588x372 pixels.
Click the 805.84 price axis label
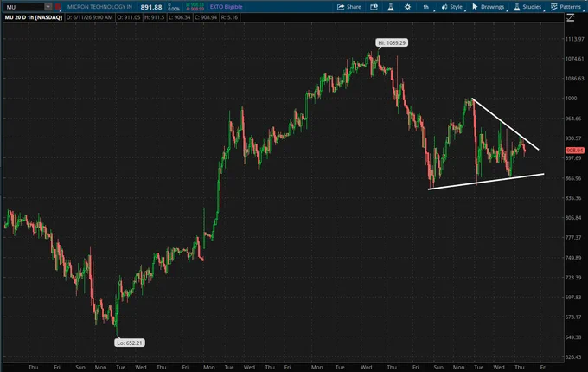tap(573, 217)
